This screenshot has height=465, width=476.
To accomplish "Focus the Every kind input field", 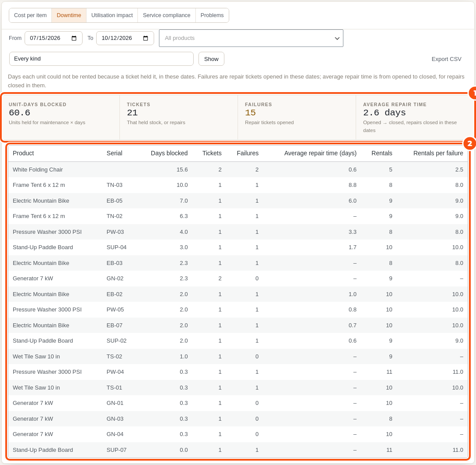I will [101, 59].
